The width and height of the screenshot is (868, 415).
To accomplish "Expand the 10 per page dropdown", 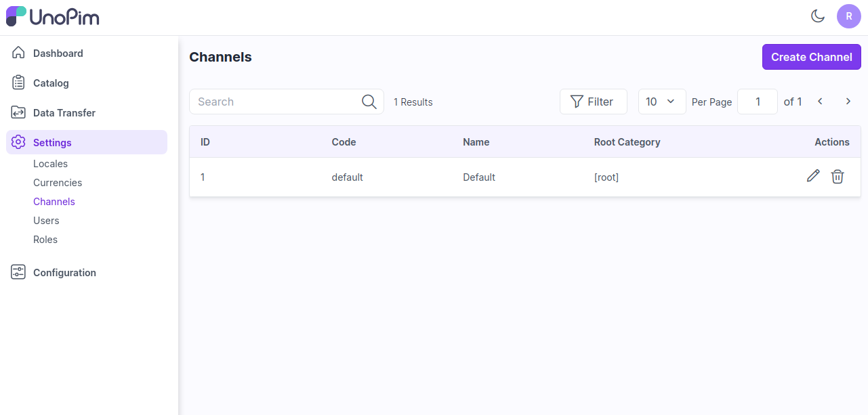I will tap(661, 102).
